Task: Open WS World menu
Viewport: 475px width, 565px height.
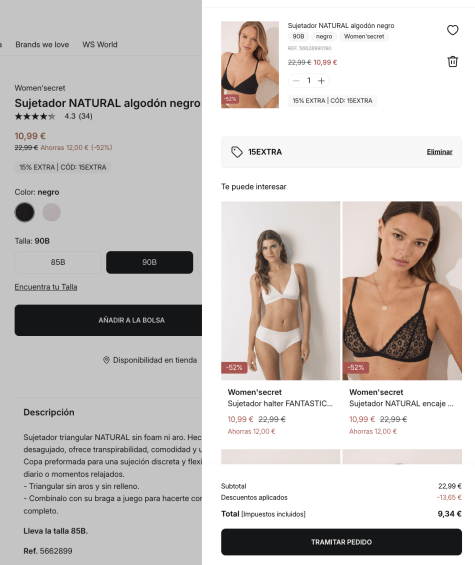Action: pos(100,45)
